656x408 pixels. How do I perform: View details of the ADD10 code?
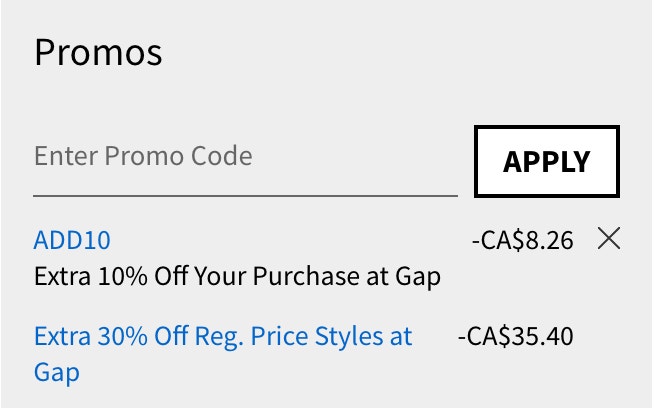72,240
